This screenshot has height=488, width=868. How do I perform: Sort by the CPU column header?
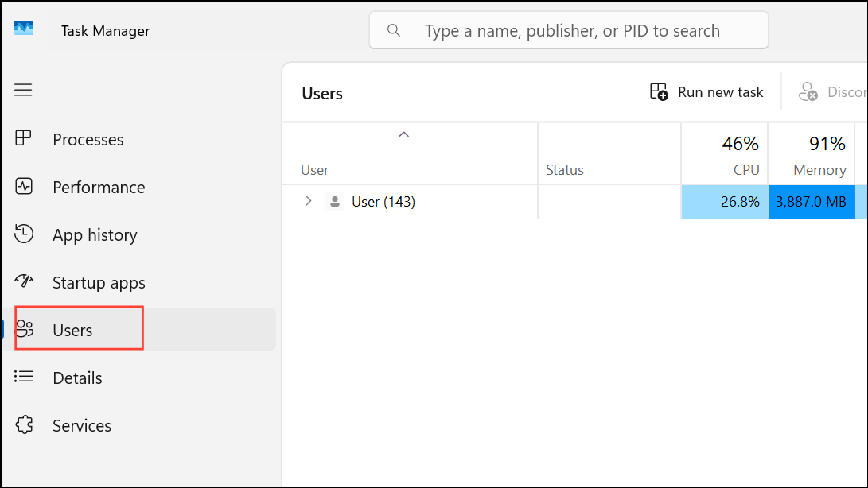pos(724,154)
